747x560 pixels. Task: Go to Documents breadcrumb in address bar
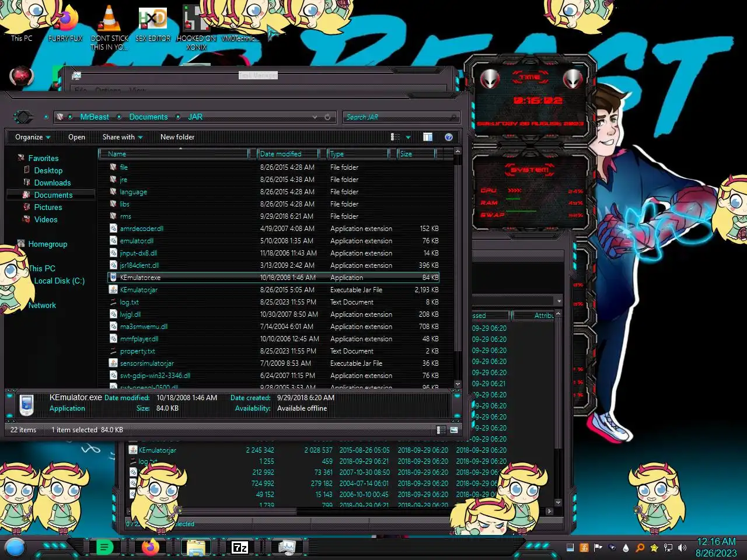coord(148,117)
